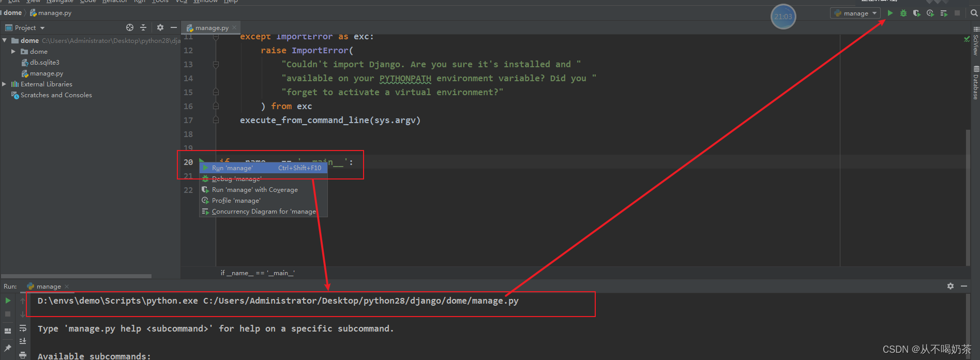
Task: Hide the Run tool window
Action: pyautogui.click(x=964, y=286)
